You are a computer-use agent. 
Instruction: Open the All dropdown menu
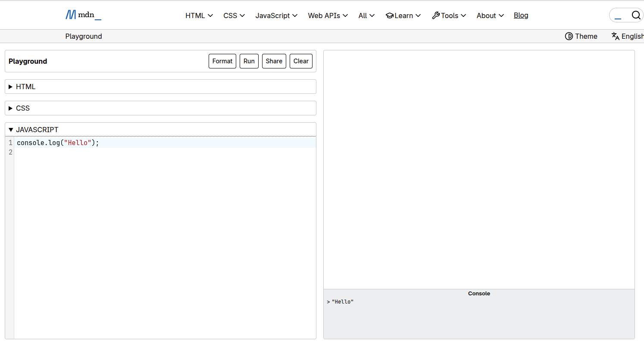(366, 15)
